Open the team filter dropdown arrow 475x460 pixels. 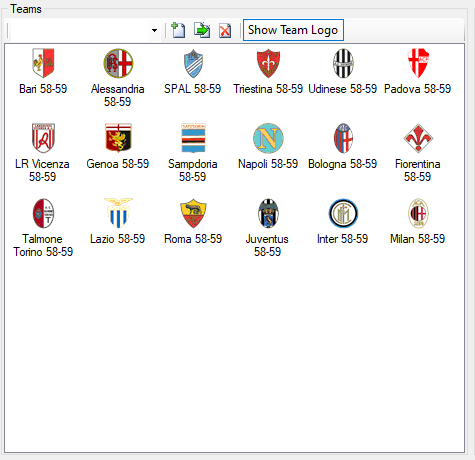[154, 30]
